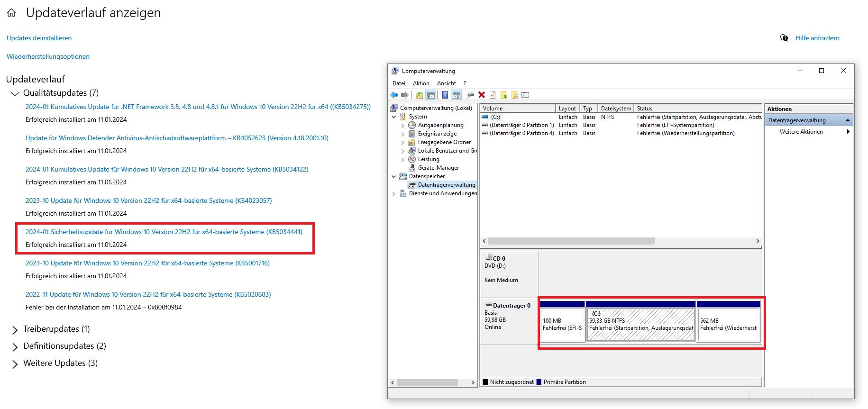Collapse the System node in console tree

pyautogui.click(x=393, y=117)
